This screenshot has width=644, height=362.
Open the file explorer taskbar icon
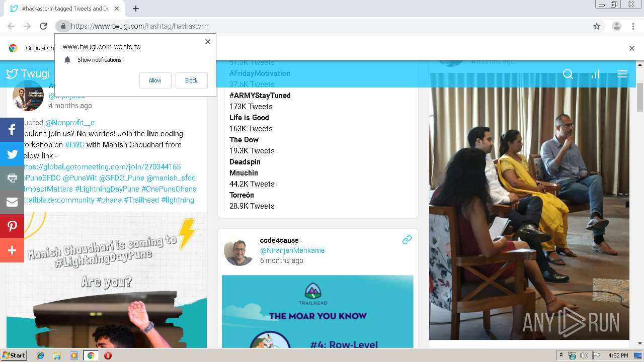[x=57, y=355]
